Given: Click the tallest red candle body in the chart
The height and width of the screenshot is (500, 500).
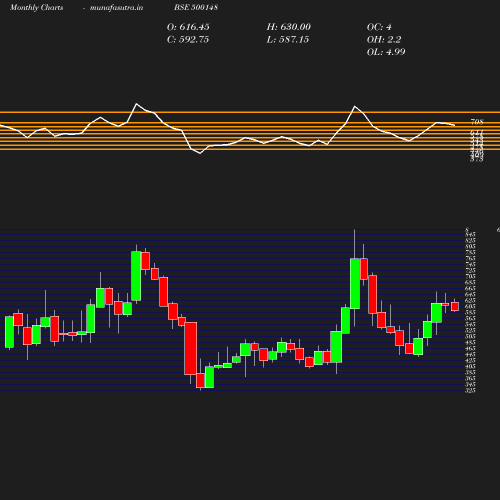Looking at the screenshot, I should [x=191, y=348].
